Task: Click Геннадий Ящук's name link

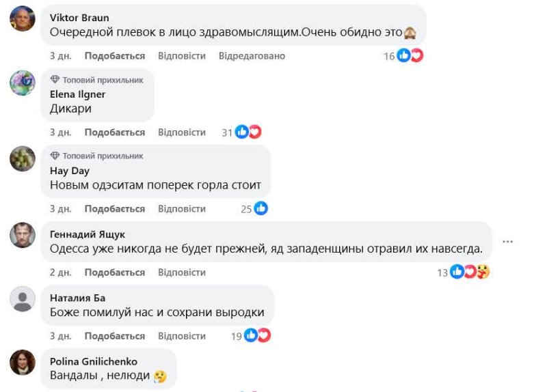Action: [x=88, y=234]
